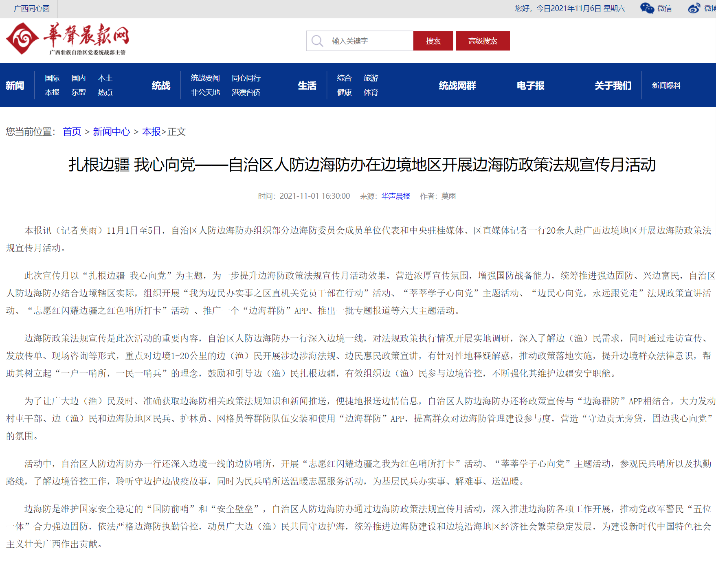Click the 华声晨报网 site logo
Viewport: 716px width, 588px height.
pyautogui.click(x=68, y=39)
